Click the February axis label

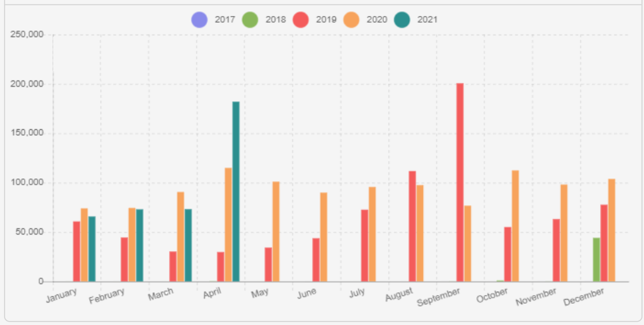pyautogui.click(x=107, y=296)
